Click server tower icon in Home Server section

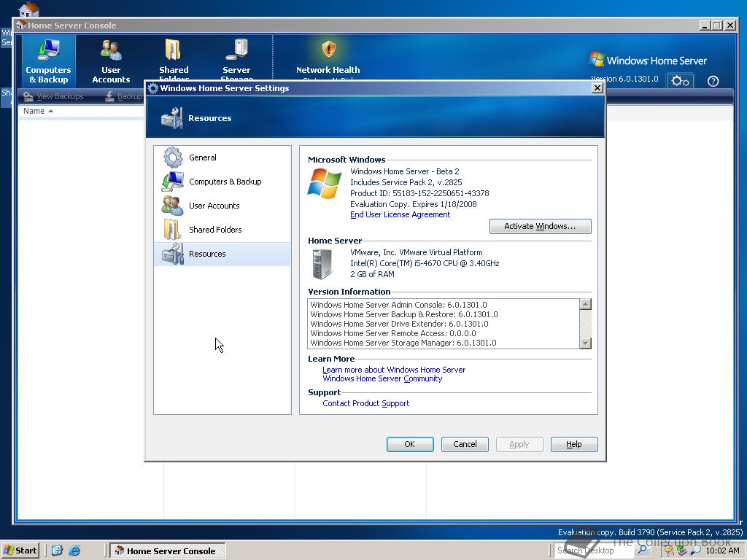pos(322,264)
